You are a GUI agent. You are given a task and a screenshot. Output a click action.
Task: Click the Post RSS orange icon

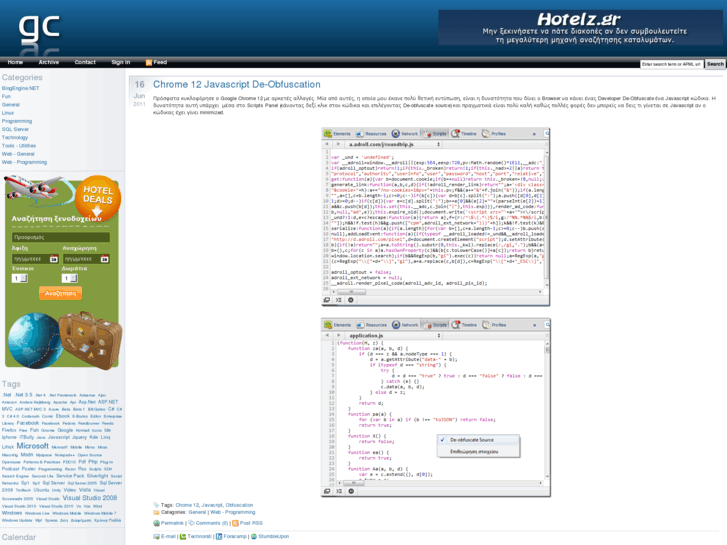235,523
